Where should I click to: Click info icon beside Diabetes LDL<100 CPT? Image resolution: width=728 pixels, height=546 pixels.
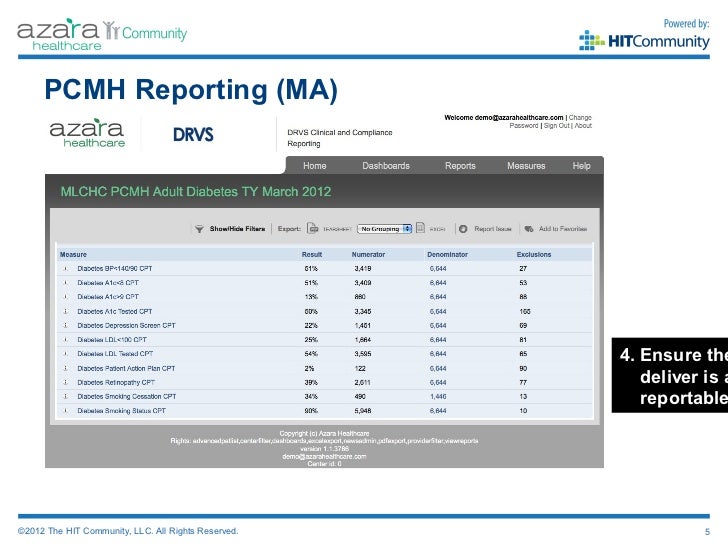[x=66, y=339]
